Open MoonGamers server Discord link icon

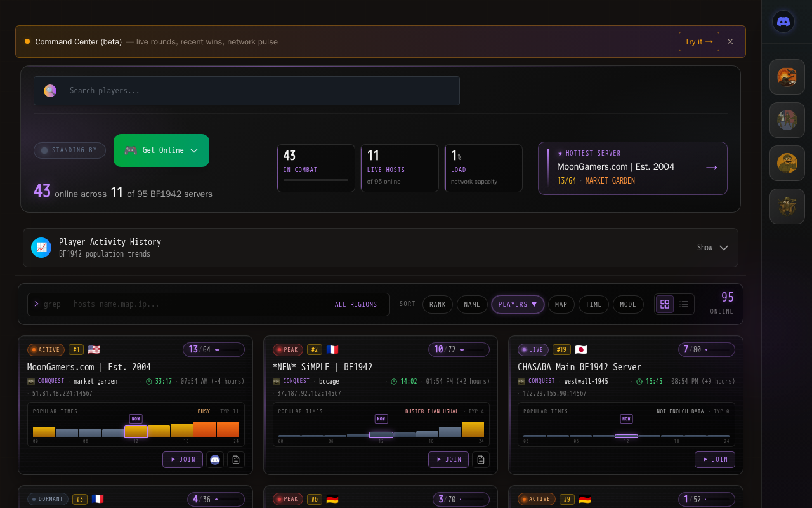pos(215,460)
